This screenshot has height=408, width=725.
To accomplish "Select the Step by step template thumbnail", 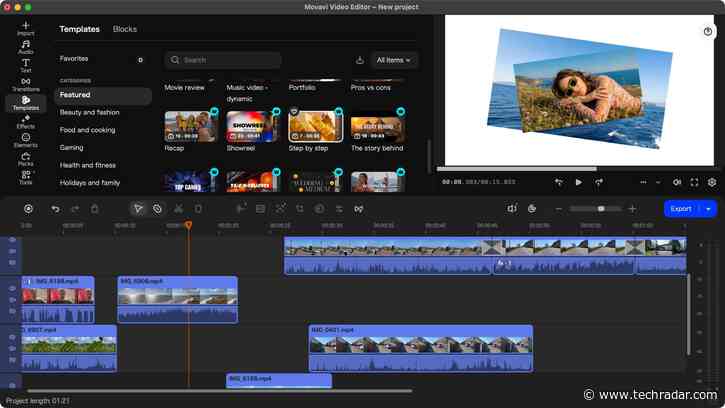I will pyautogui.click(x=315, y=126).
